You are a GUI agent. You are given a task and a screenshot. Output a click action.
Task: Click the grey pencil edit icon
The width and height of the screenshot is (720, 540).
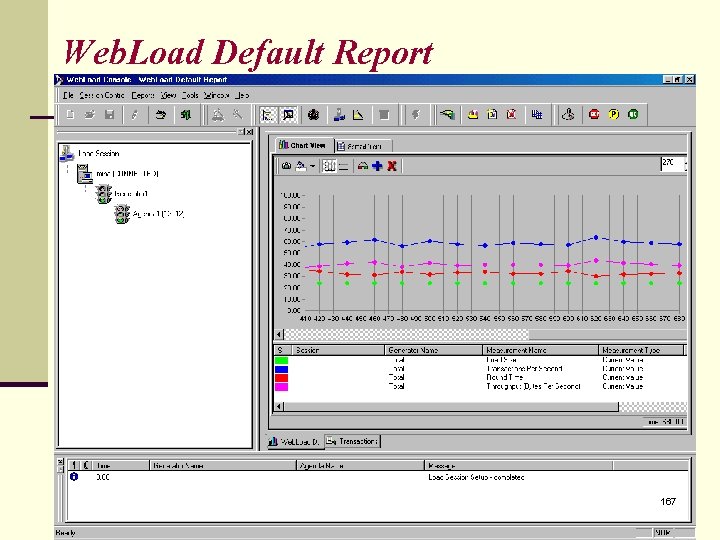click(135, 114)
